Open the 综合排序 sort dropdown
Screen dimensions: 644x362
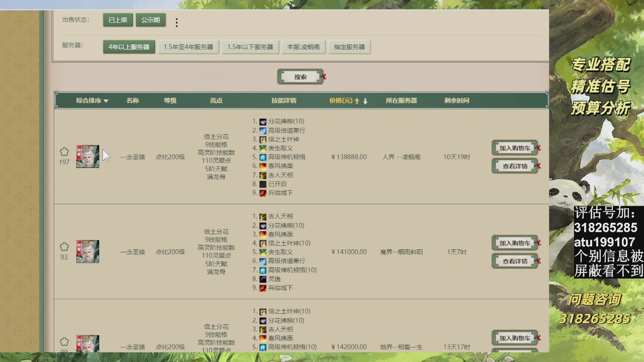[92, 101]
